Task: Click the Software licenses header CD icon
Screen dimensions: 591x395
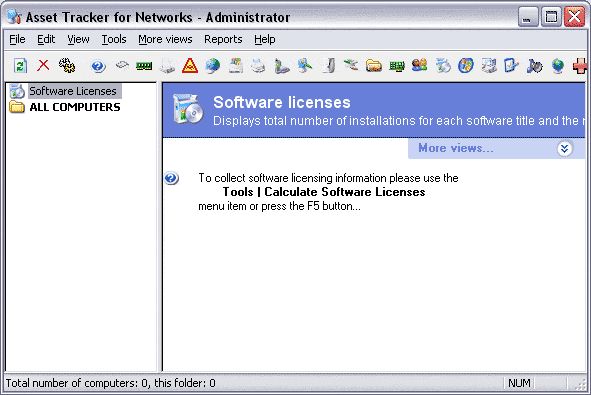Action: [188, 109]
